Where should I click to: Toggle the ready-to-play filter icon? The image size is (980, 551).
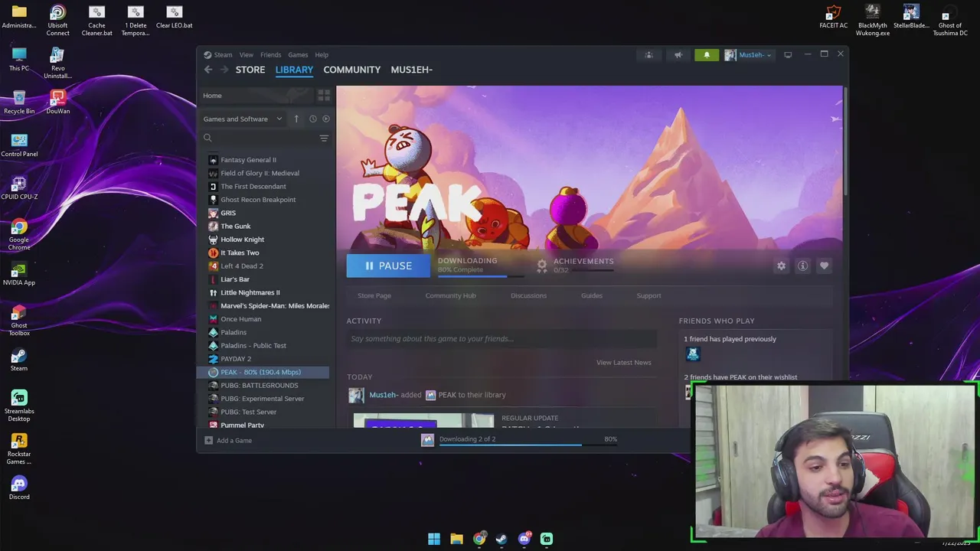point(326,119)
